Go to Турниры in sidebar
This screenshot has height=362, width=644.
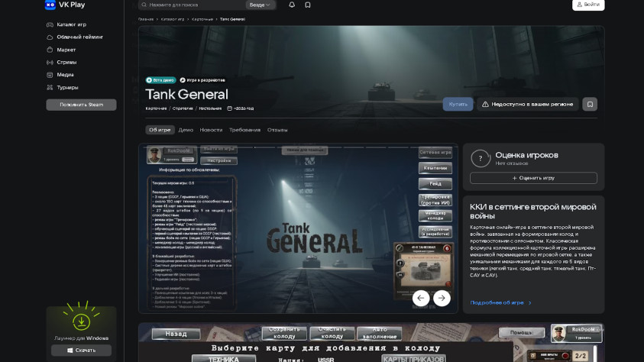67,87
